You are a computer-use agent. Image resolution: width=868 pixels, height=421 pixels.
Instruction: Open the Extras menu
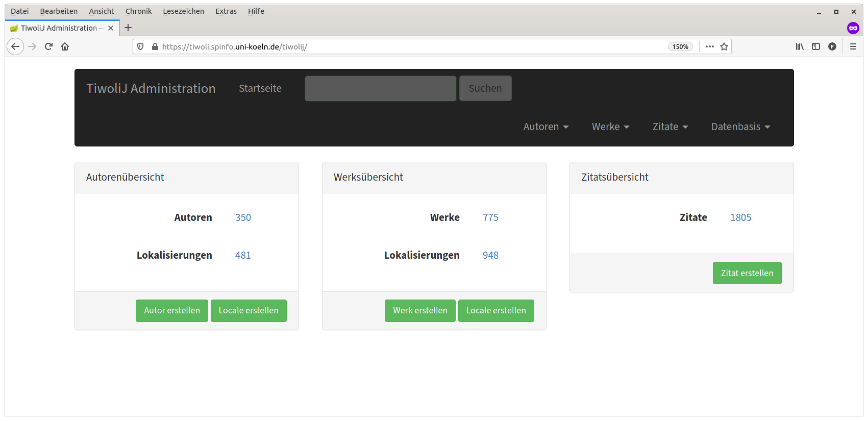[x=226, y=11]
